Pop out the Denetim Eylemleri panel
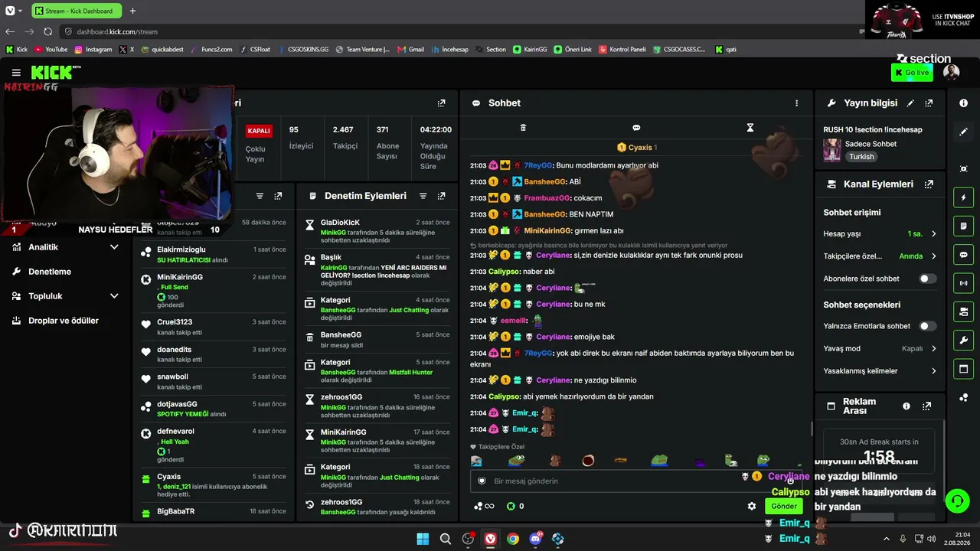The width and height of the screenshot is (980, 551). click(441, 196)
